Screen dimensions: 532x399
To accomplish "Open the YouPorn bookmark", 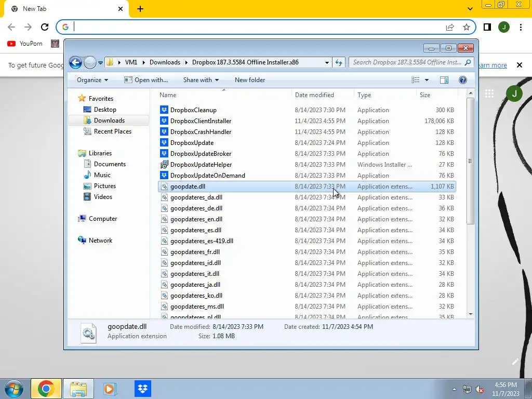I will [x=25, y=44].
